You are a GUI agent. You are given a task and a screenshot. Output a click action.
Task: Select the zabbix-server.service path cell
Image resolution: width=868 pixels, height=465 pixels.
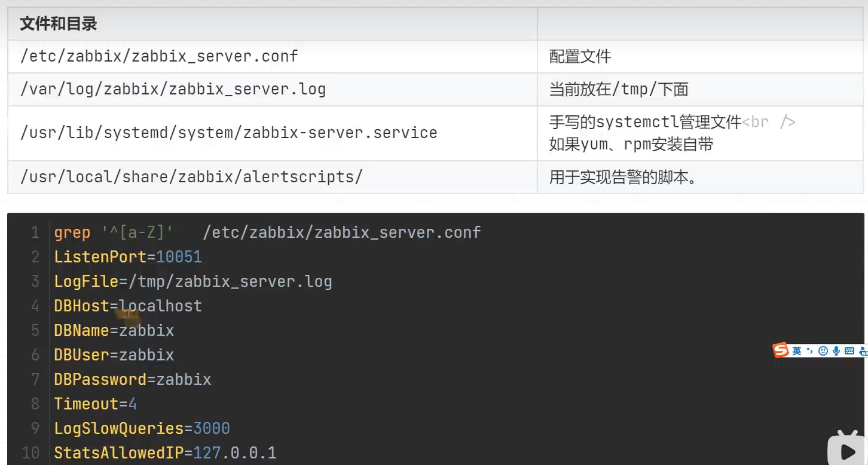272,133
